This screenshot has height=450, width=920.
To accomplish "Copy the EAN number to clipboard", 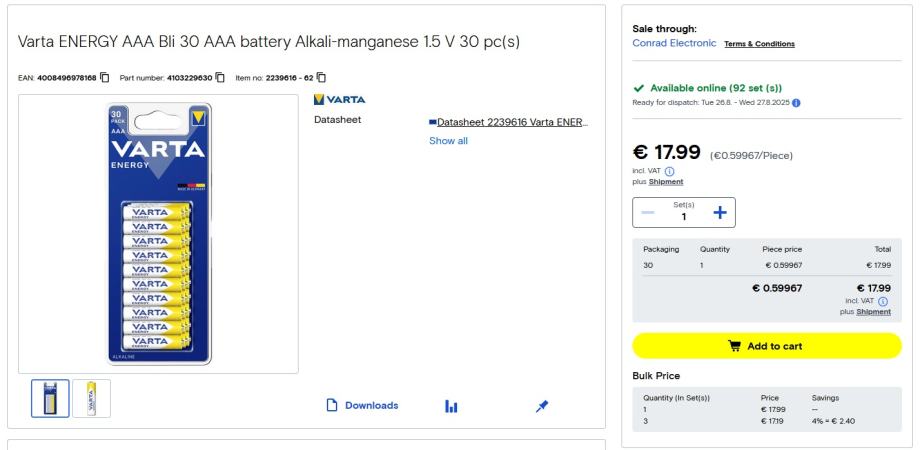I will [106, 79].
